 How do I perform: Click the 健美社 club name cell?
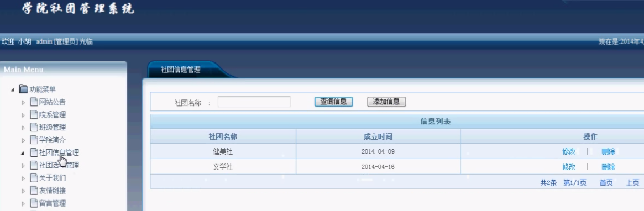point(223,151)
